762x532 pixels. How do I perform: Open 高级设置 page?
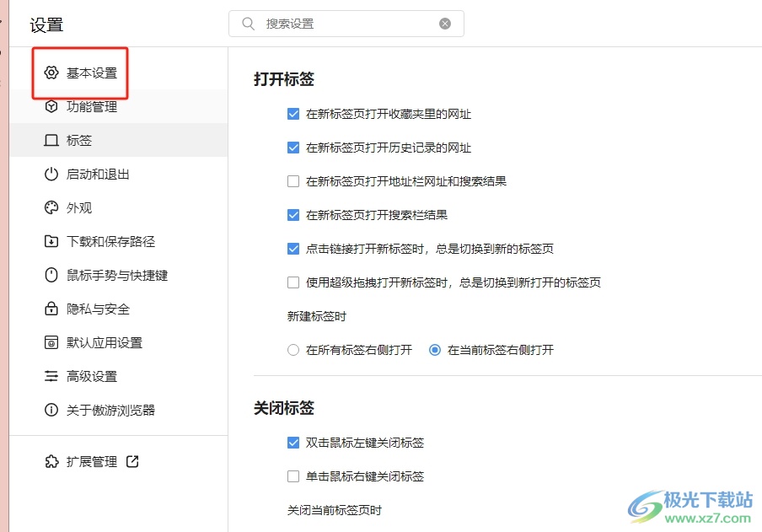click(91, 376)
